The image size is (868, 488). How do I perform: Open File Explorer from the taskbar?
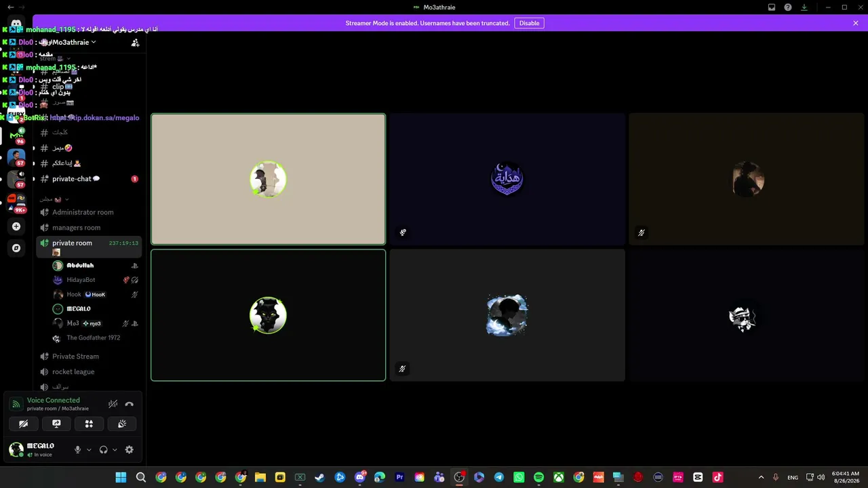260,477
